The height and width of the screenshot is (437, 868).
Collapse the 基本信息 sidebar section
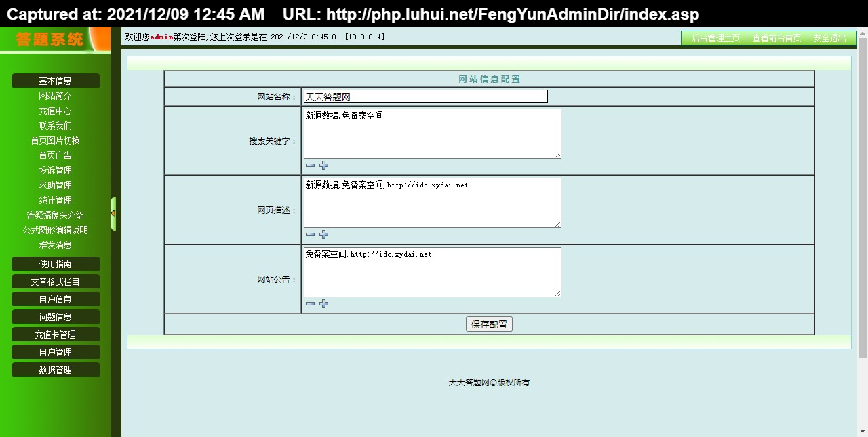pyautogui.click(x=56, y=81)
